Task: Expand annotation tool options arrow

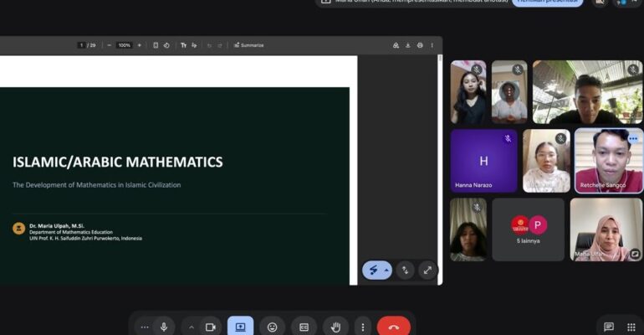Action: pyautogui.click(x=386, y=271)
